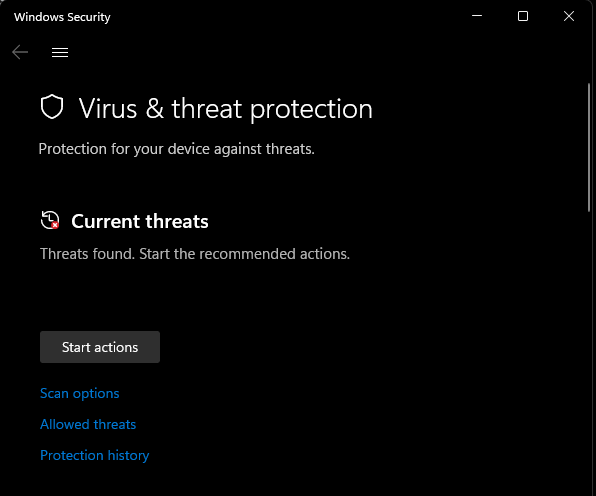
Task: Click the Windows Security window title text
Action: click(62, 17)
